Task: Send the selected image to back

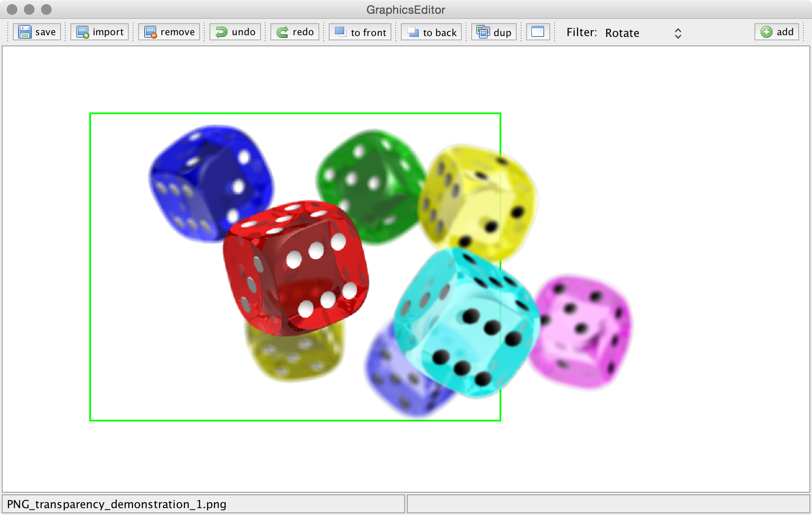Action: coord(431,32)
